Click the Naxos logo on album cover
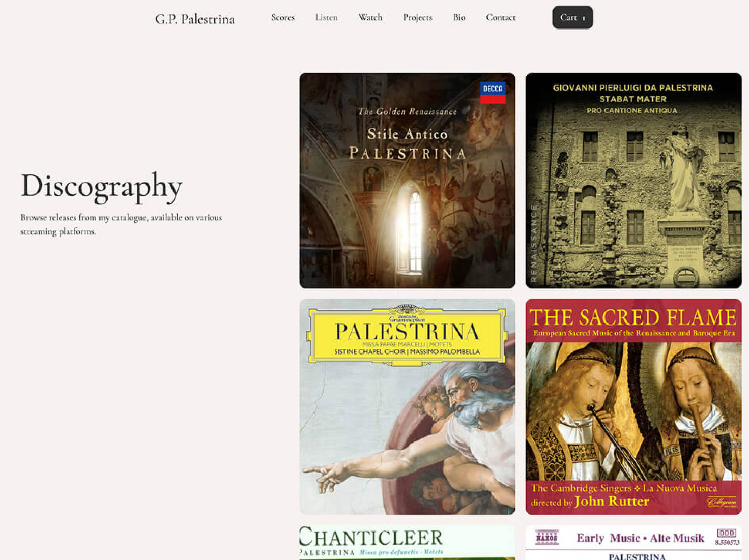The width and height of the screenshot is (749, 560). [547, 538]
